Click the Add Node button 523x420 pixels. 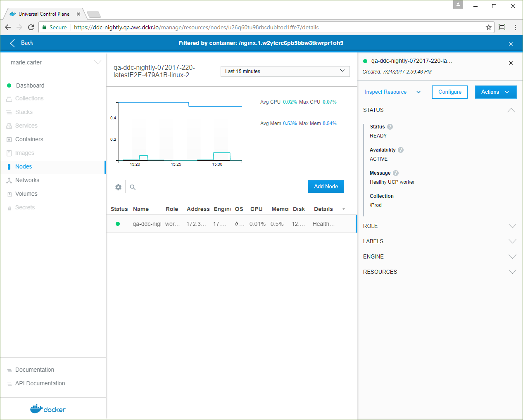326,187
